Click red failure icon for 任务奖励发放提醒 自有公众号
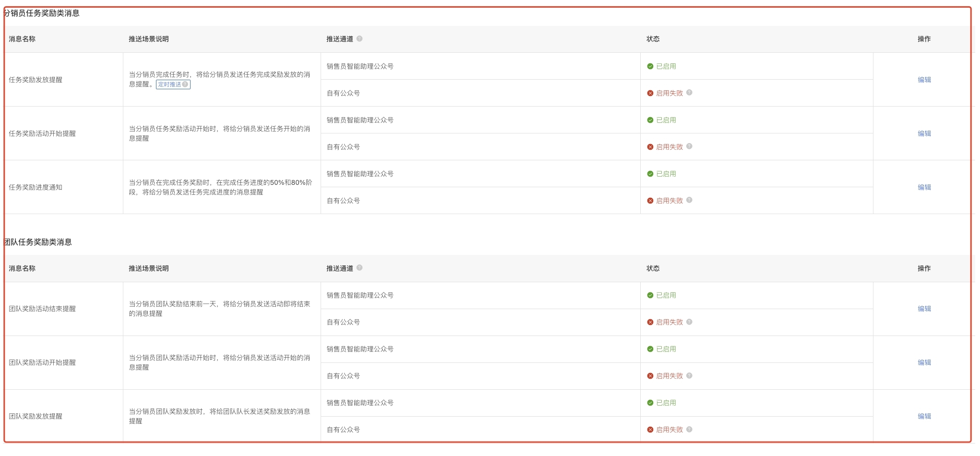 click(x=650, y=93)
